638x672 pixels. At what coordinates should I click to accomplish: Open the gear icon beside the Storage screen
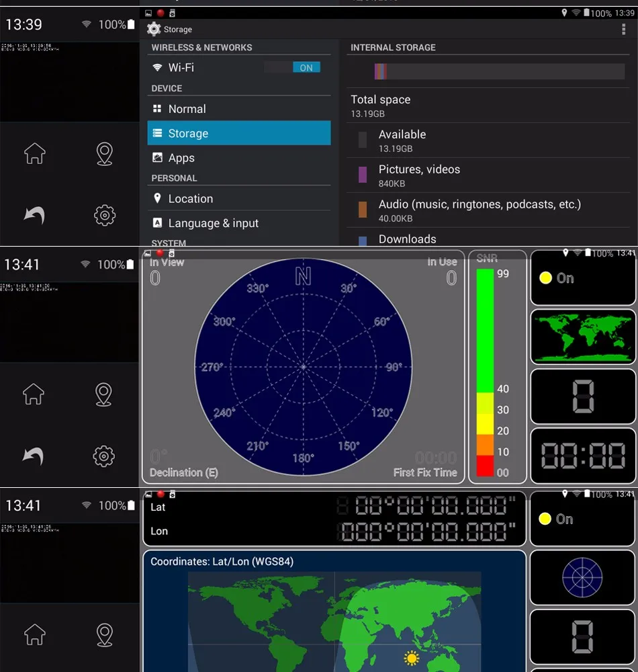105,215
